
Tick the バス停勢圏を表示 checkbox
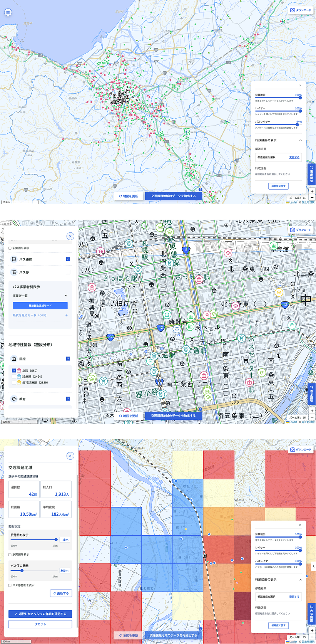point(10,585)
